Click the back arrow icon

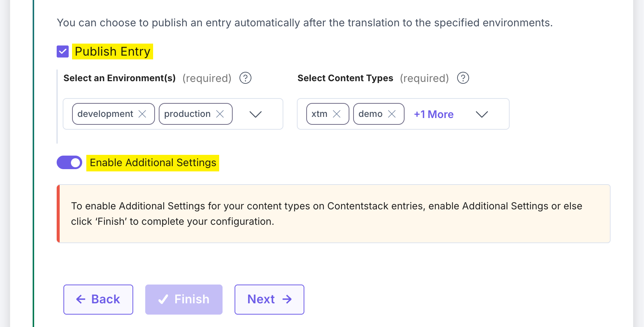pos(81,299)
